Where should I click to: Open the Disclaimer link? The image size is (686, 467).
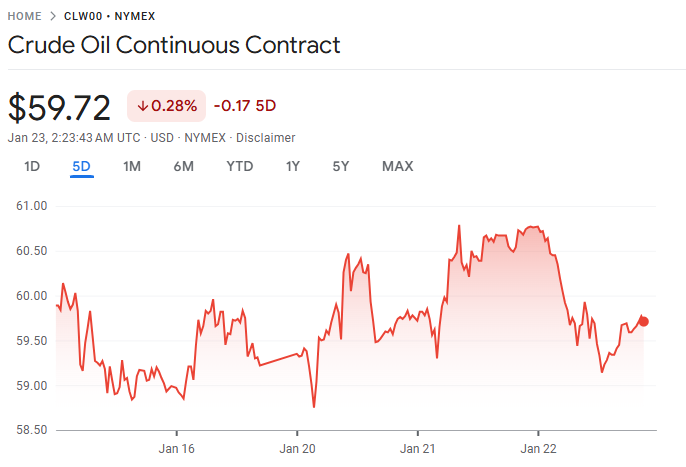(265, 137)
